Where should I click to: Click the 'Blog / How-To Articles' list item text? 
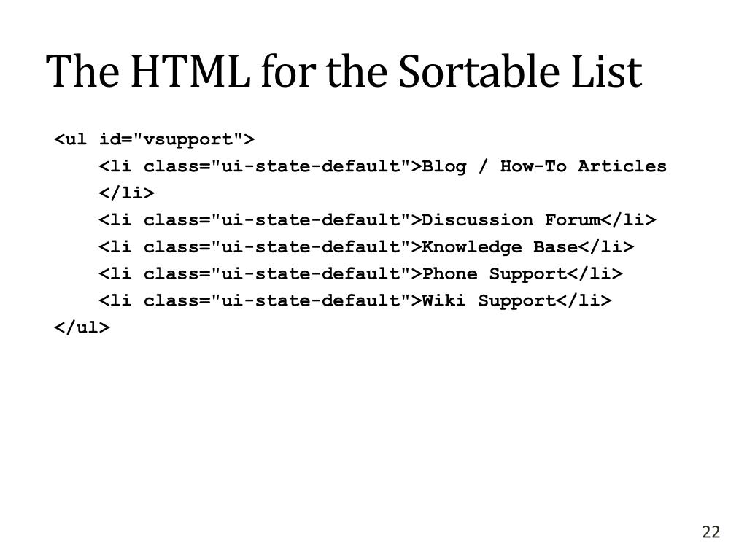(x=544, y=166)
